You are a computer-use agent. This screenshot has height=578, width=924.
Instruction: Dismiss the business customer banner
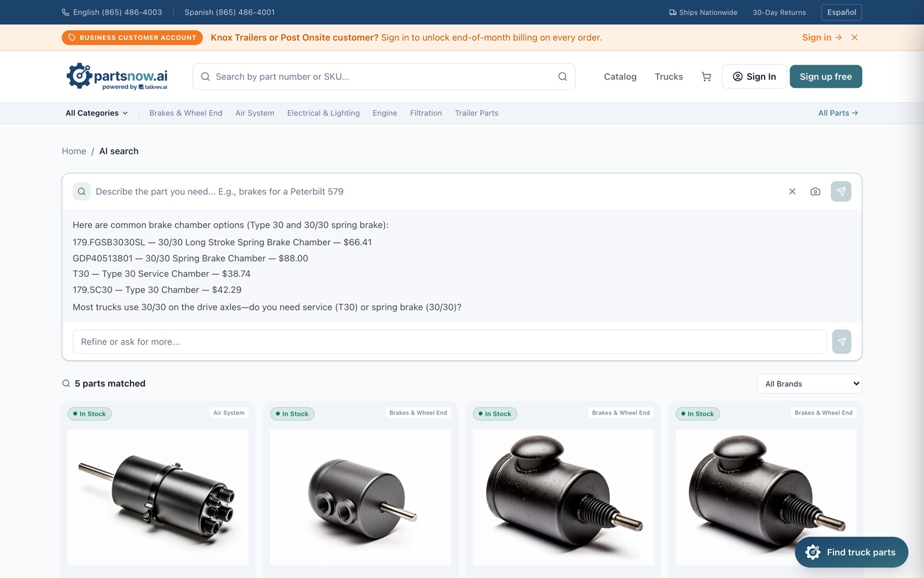tap(855, 38)
